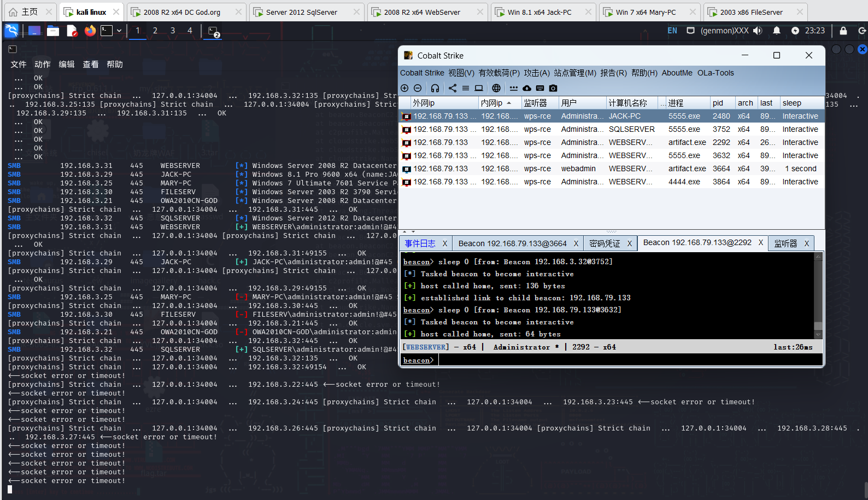Image resolution: width=868 pixels, height=500 pixels.
Task: Click the 23:23 clock
Action: coord(814,31)
